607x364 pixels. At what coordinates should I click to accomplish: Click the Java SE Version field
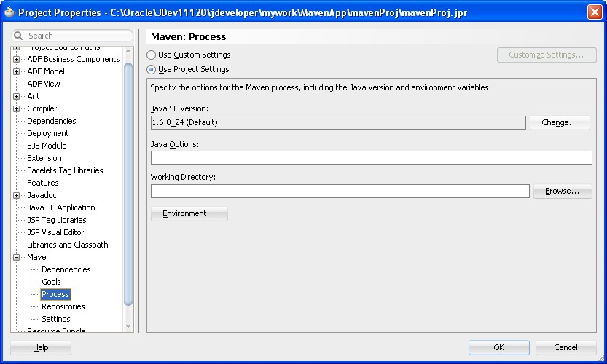[x=338, y=122]
